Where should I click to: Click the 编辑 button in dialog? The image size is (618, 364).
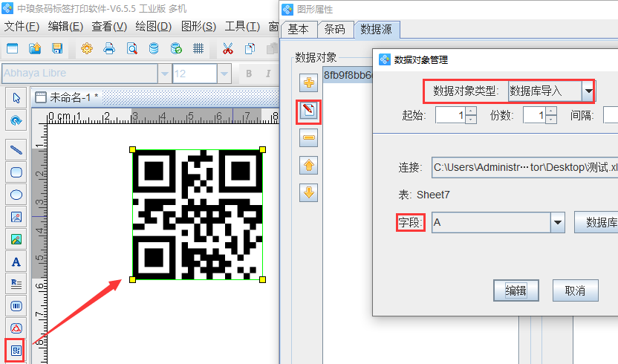[x=516, y=290]
